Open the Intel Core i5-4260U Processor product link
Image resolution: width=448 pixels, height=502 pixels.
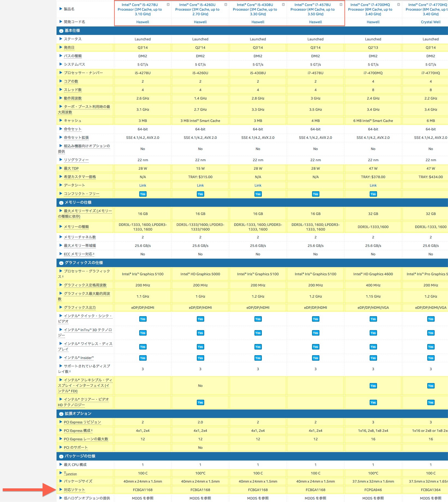click(x=197, y=9)
